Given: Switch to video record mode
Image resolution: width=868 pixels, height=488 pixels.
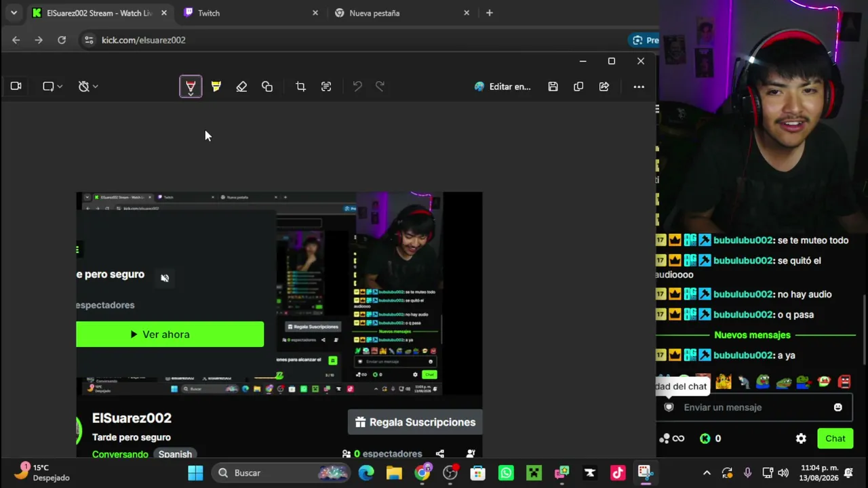Looking at the screenshot, I should (16, 87).
